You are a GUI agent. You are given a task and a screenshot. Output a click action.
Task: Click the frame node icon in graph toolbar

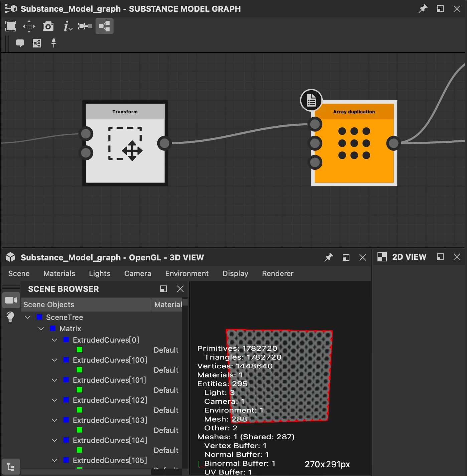[37, 43]
